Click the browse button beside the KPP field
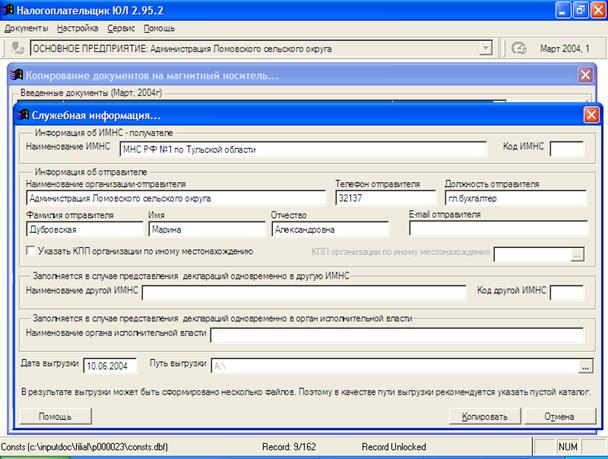 click(577, 254)
